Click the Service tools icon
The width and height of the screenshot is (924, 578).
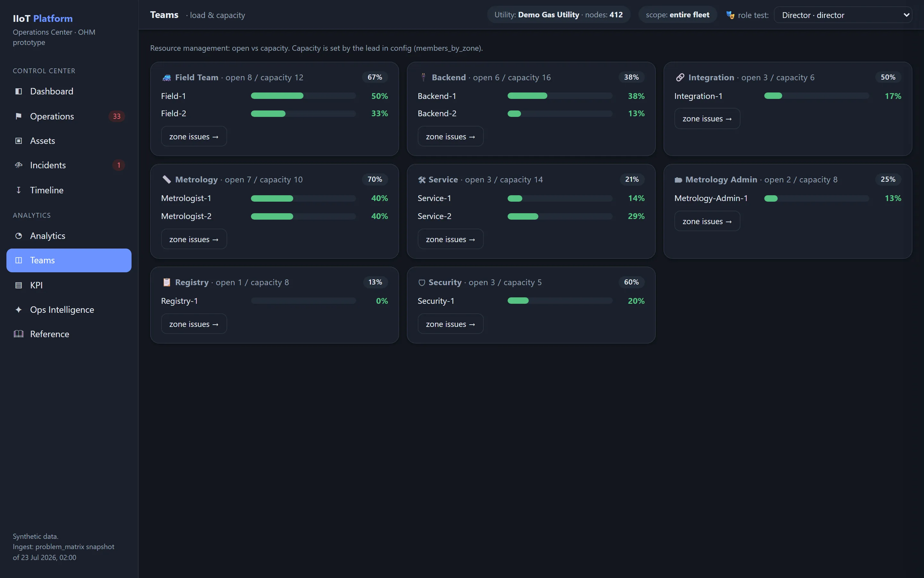[422, 180]
